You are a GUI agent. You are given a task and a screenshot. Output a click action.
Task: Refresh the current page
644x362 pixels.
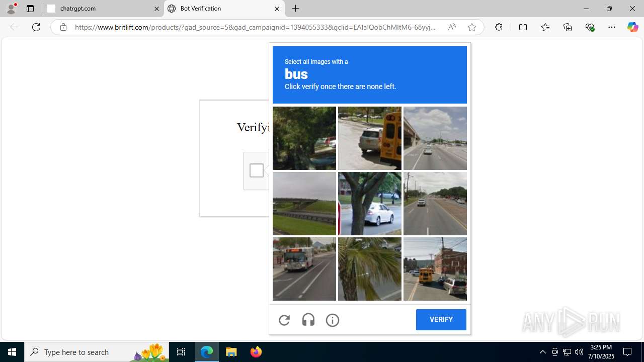[36, 27]
